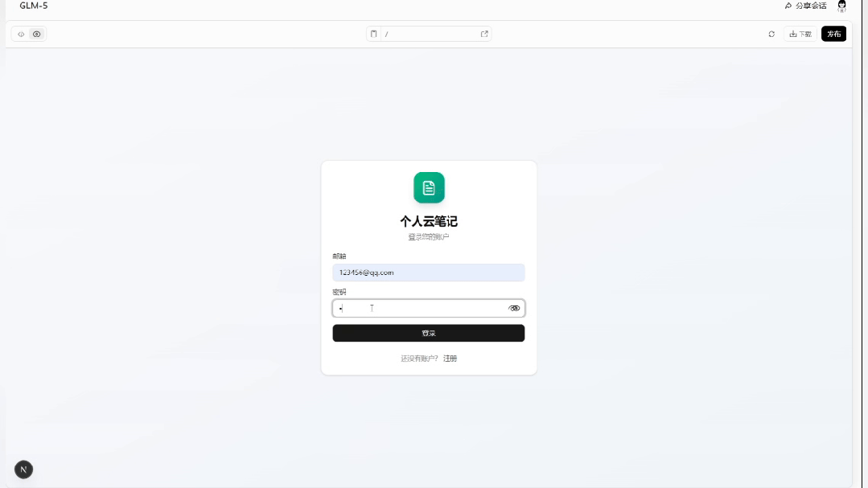The width and height of the screenshot is (868, 488).
Task: Click the N badge in the bottom corner
Action: 23,469
